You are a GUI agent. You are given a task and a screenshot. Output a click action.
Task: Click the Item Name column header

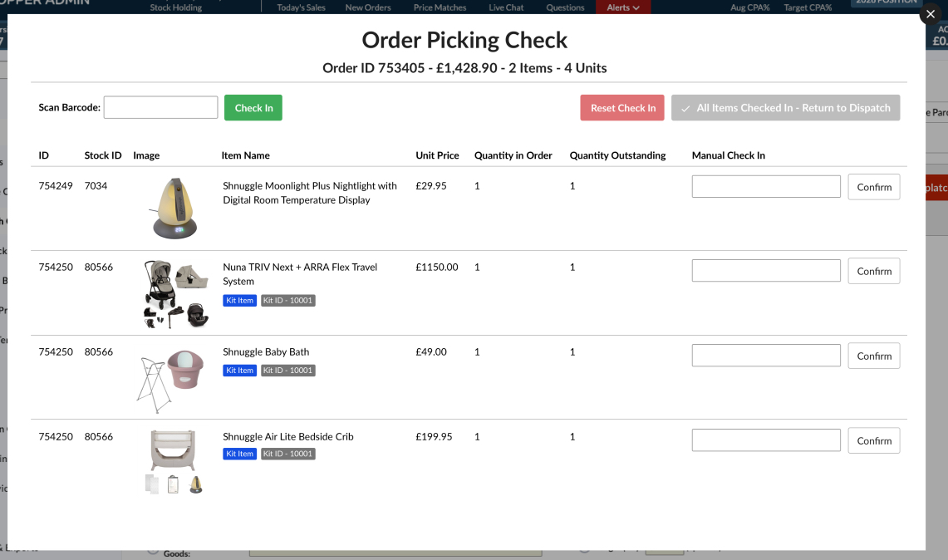(245, 155)
